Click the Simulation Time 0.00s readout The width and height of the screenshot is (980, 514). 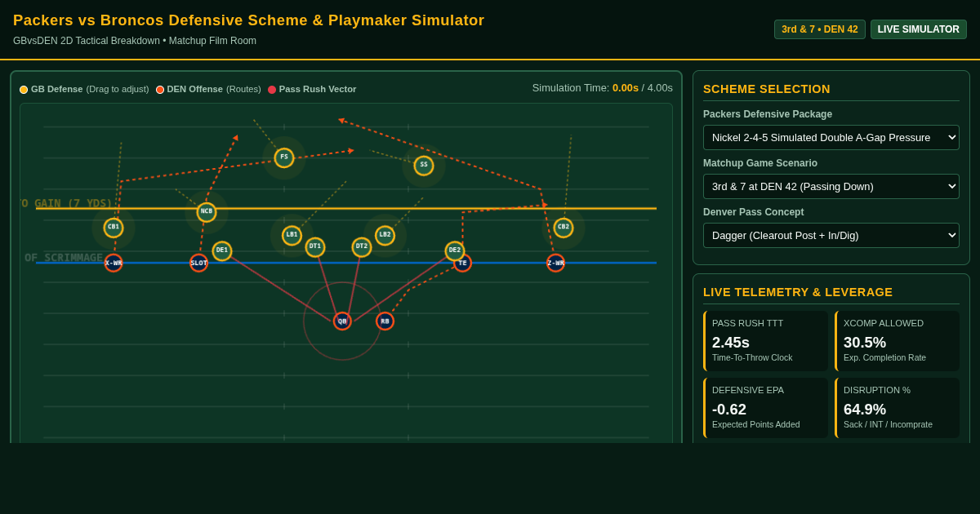[x=603, y=88]
